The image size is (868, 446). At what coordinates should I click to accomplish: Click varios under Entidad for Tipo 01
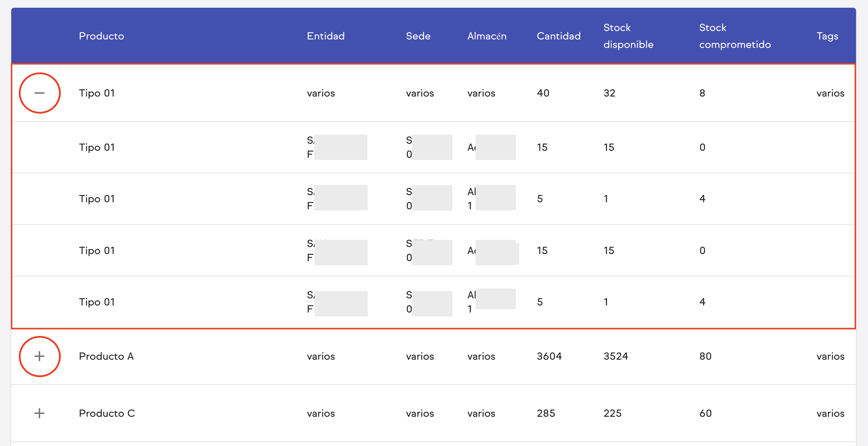pos(321,93)
